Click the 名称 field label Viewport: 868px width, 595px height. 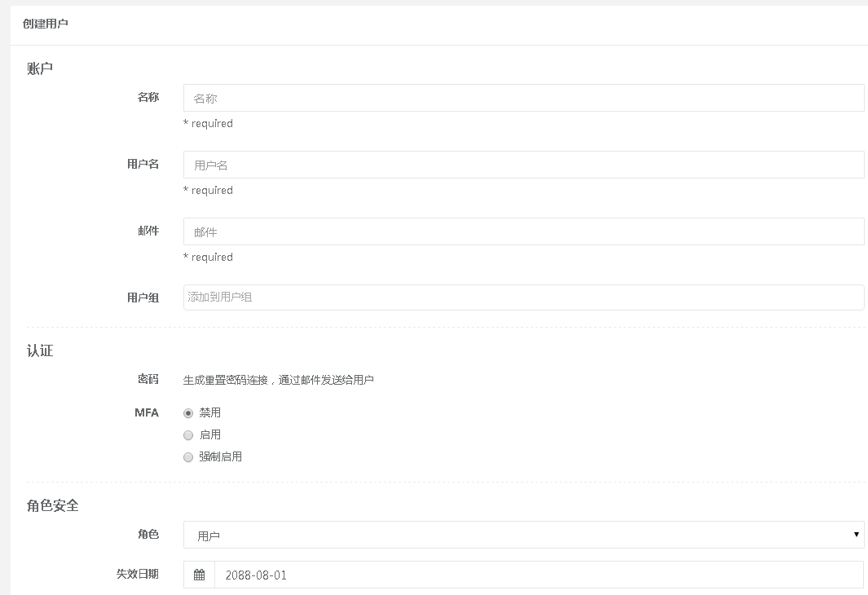click(148, 98)
